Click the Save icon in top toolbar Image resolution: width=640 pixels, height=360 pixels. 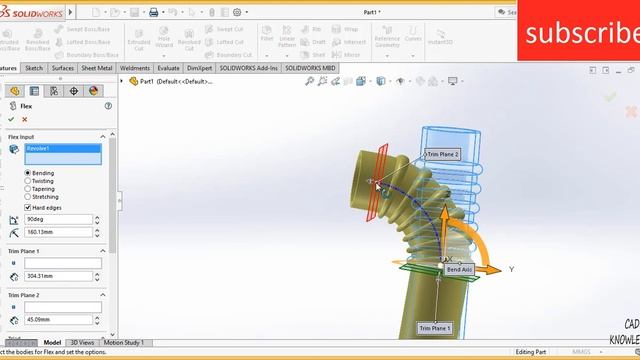coord(134,12)
